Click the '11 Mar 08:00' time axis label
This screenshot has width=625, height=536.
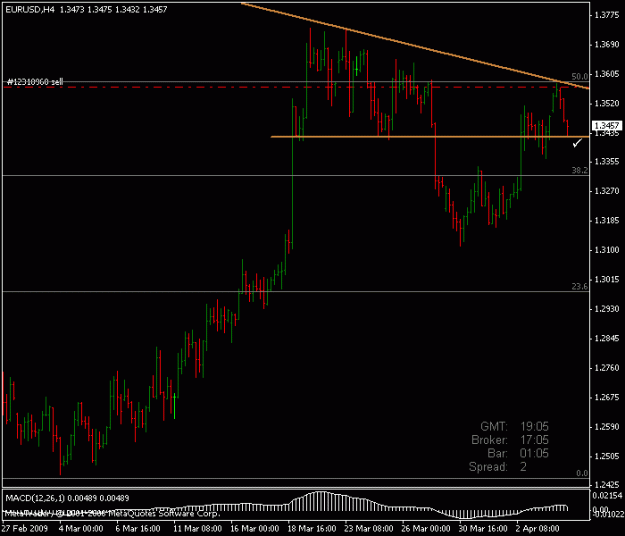click(x=197, y=529)
